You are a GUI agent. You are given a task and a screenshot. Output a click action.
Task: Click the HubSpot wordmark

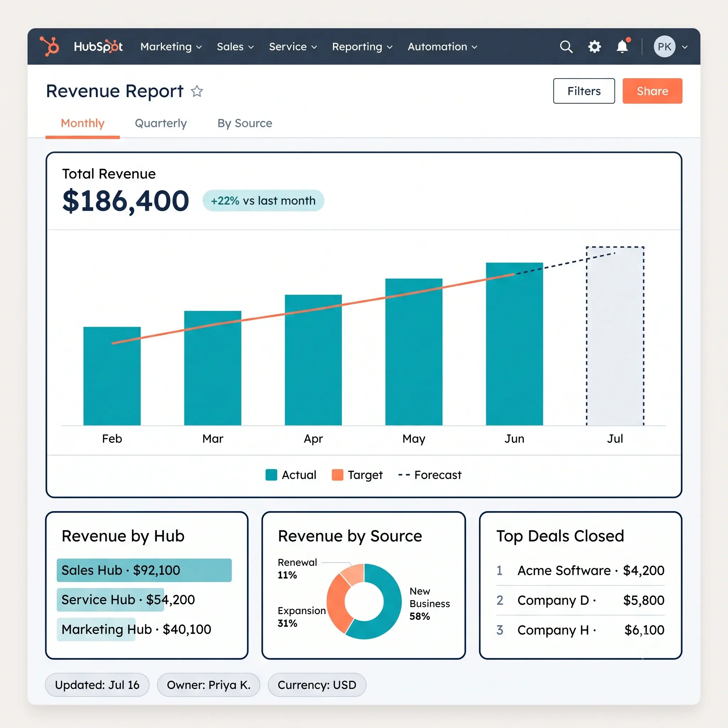point(98,46)
